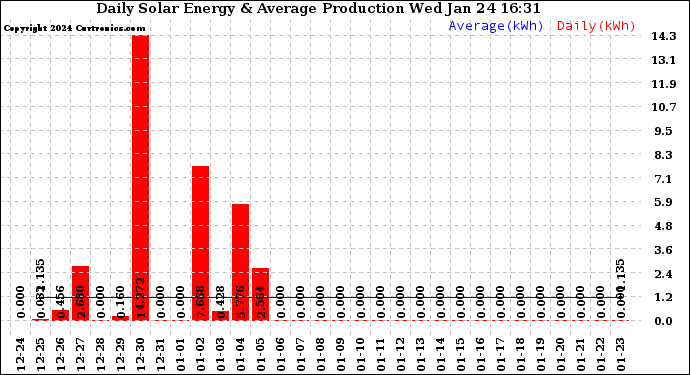Click the 12-26 date label
The image size is (690, 375).
tap(61, 355)
